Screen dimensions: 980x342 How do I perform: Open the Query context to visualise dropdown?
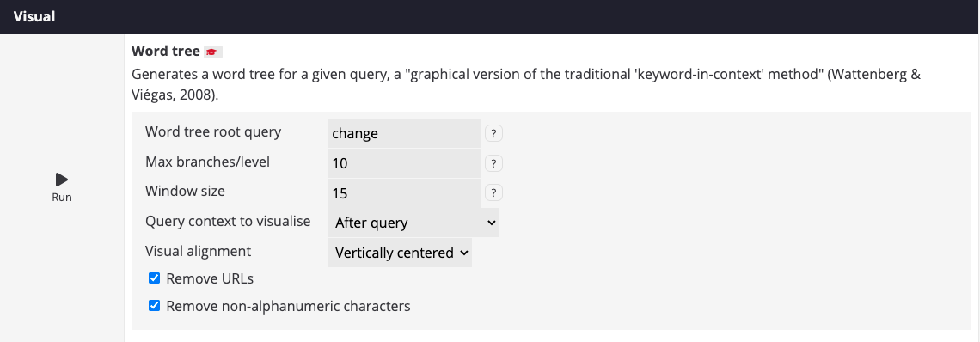[413, 223]
